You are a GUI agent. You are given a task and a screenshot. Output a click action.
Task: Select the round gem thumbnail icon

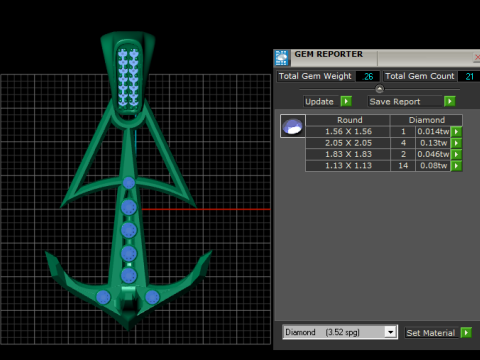point(293,126)
